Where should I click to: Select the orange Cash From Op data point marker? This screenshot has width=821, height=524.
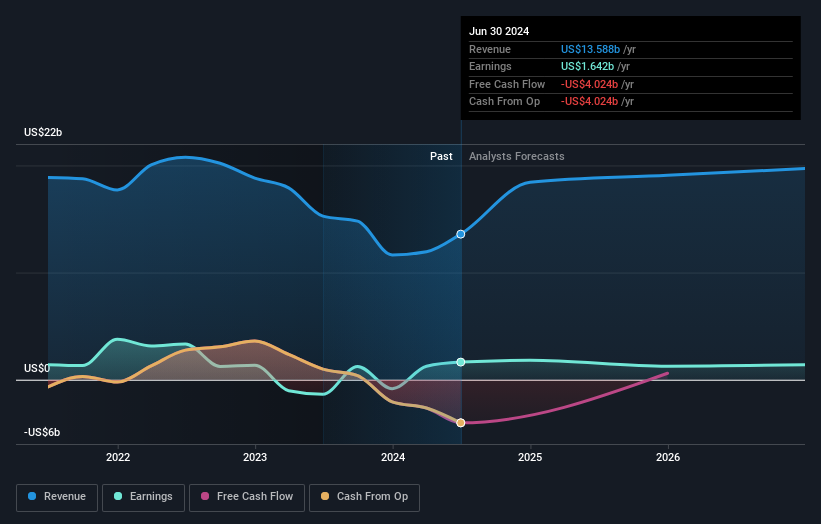(461, 423)
